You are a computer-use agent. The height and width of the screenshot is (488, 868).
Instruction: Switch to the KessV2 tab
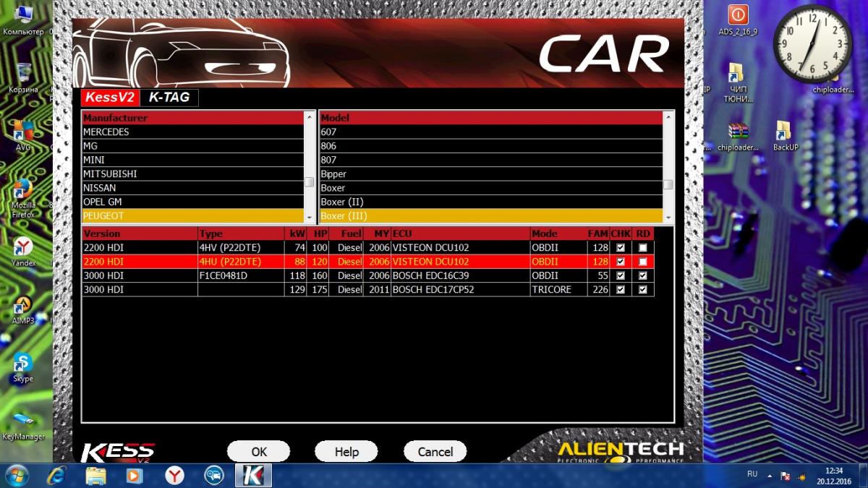[110, 97]
